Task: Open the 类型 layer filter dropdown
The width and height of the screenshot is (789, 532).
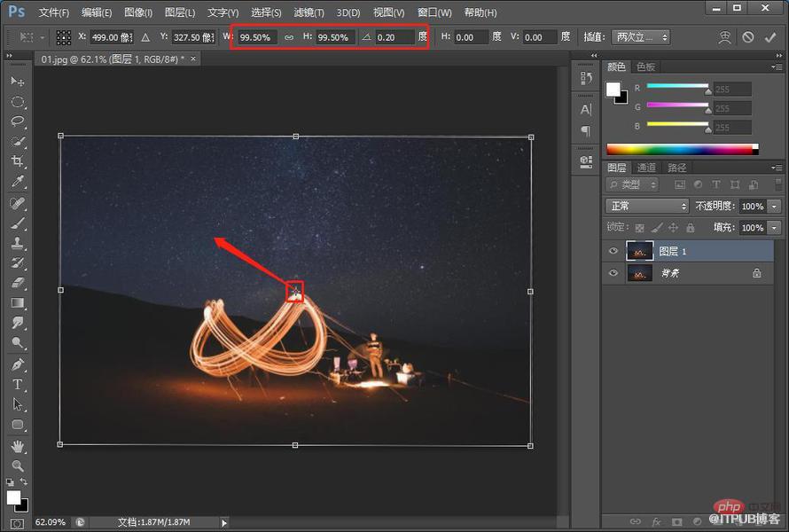Action: point(632,184)
